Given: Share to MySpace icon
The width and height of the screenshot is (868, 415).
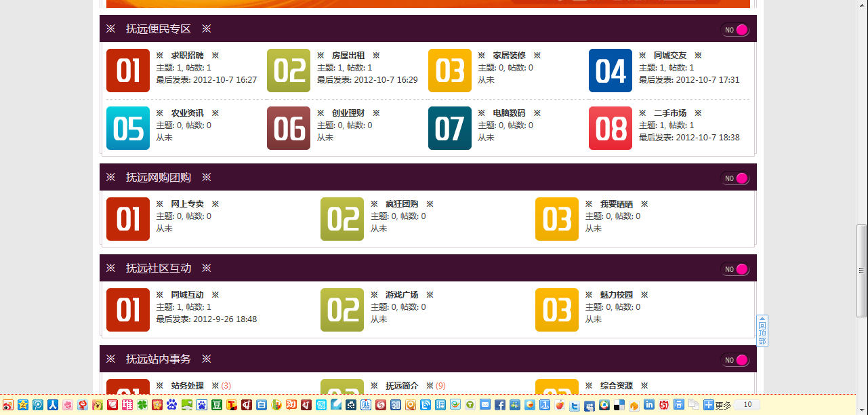Looking at the screenshot, I should [x=590, y=406].
